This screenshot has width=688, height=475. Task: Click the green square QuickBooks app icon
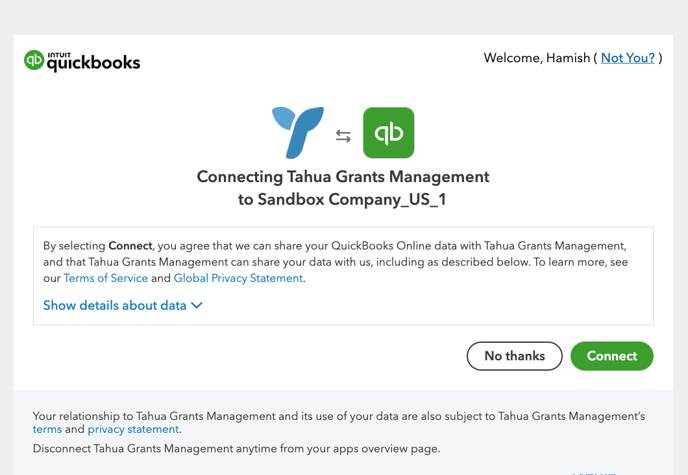click(x=388, y=132)
